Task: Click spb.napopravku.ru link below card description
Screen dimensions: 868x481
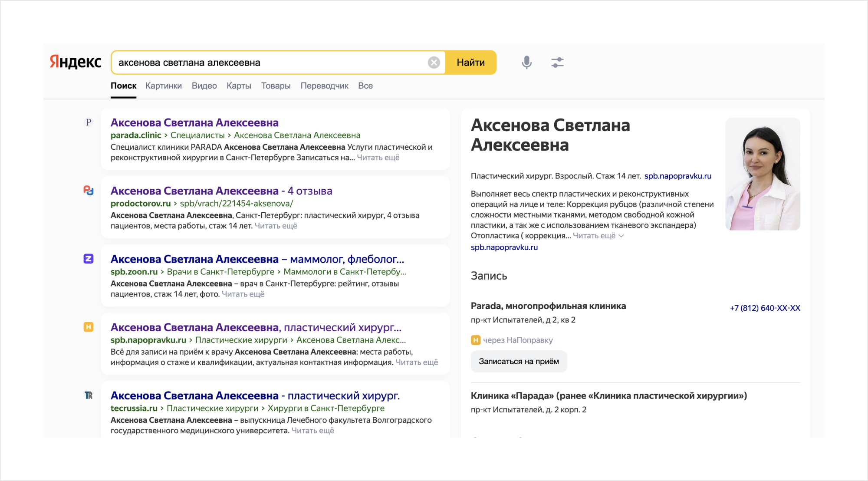Action: click(x=504, y=247)
